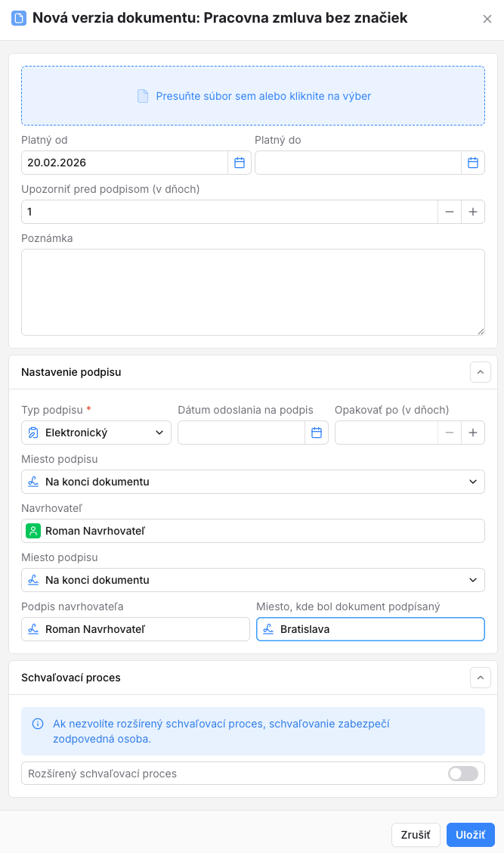
Task: Collapse the Schvaľovací proces section
Action: pyautogui.click(x=481, y=678)
